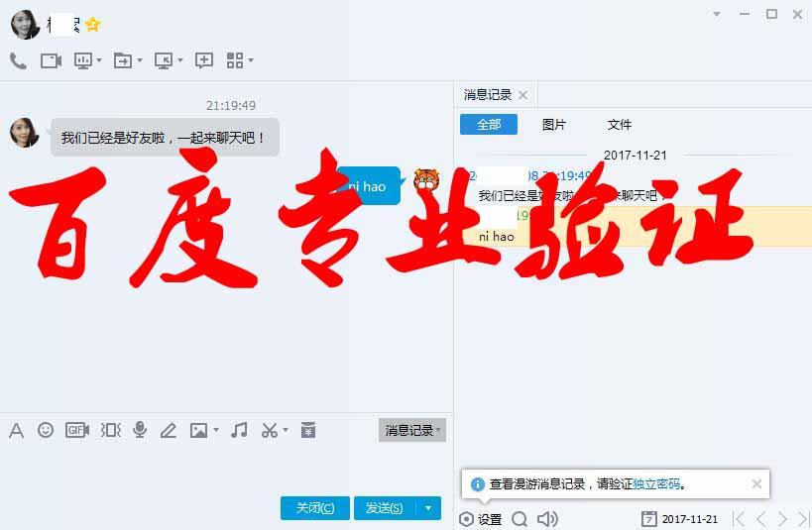This screenshot has height=530, width=812.
Task: Go to the previous history page
Action: click(x=760, y=519)
